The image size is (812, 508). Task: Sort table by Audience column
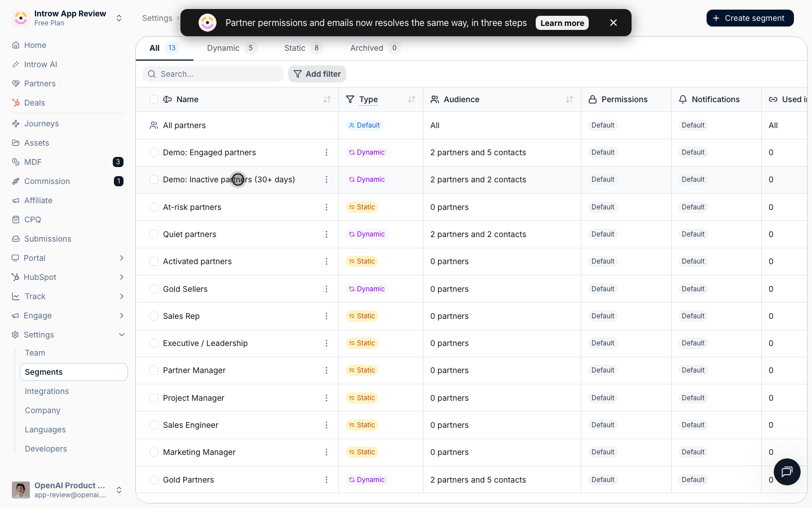point(570,99)
